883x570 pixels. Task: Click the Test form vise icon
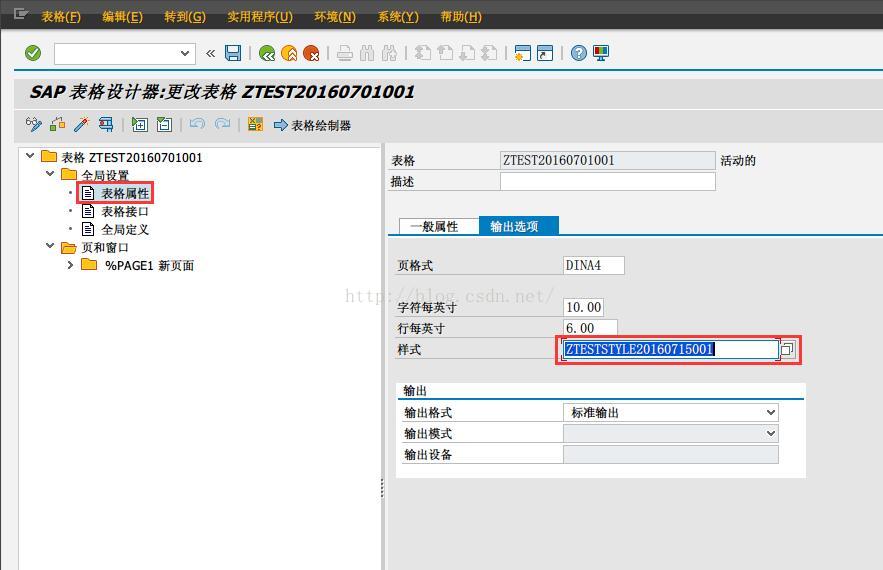pyautogui.click(x=106, y=124)
